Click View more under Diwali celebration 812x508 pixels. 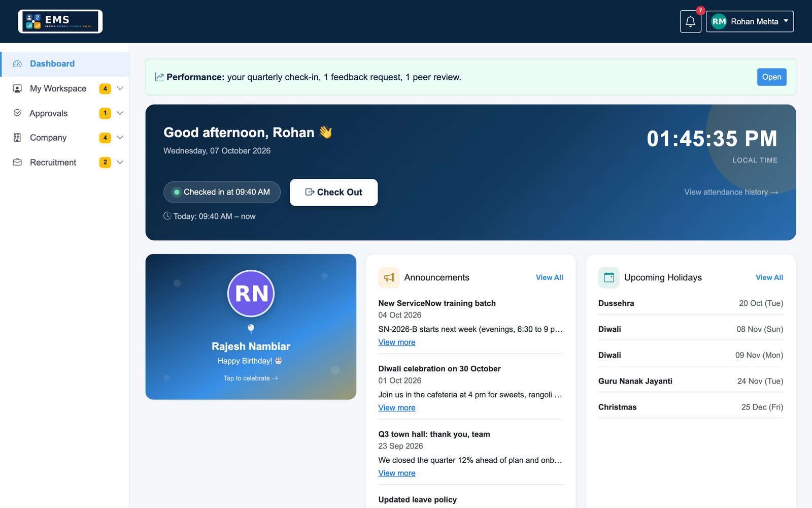tap(397, 408)
